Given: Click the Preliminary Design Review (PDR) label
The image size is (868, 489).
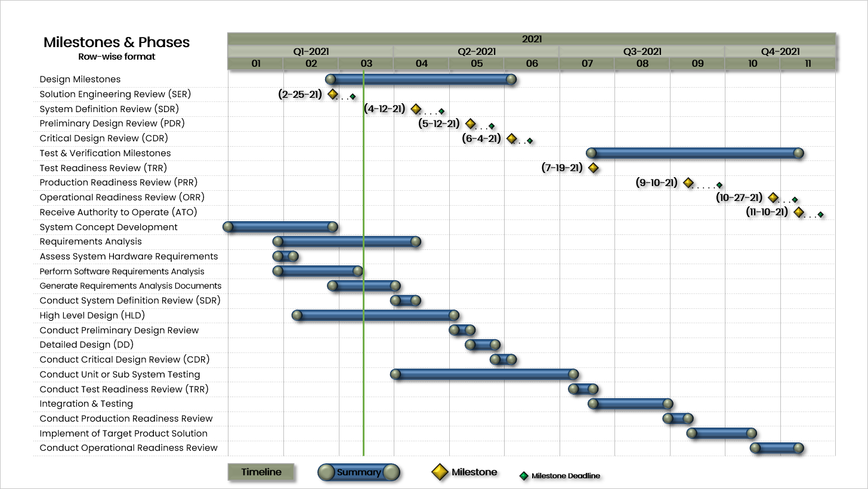Looking at the screenshot, I should pos(112,123).
